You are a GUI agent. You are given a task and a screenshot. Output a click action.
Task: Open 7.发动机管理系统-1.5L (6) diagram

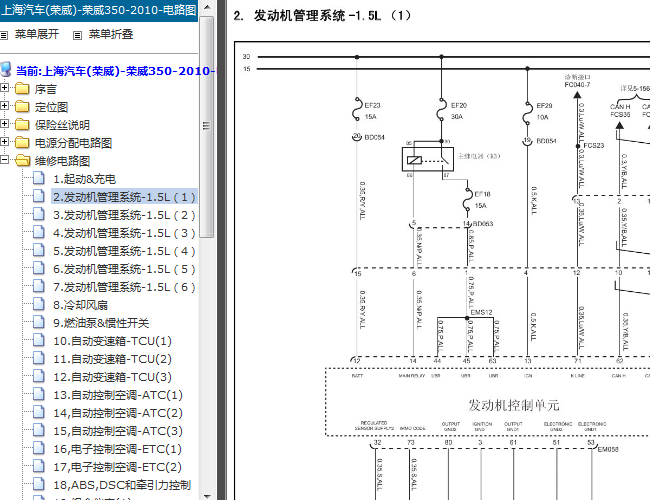124,287
